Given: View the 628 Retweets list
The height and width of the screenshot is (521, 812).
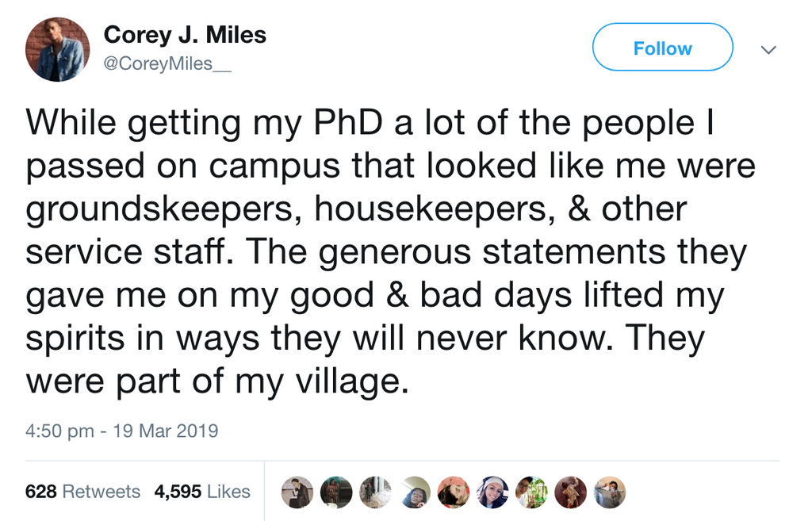Looking at the screenshot, I should (x=82, y=492).
